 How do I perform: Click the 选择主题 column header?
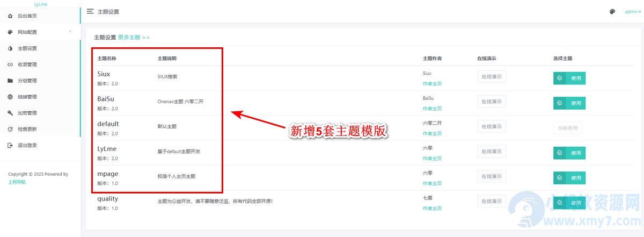(563, 59)
